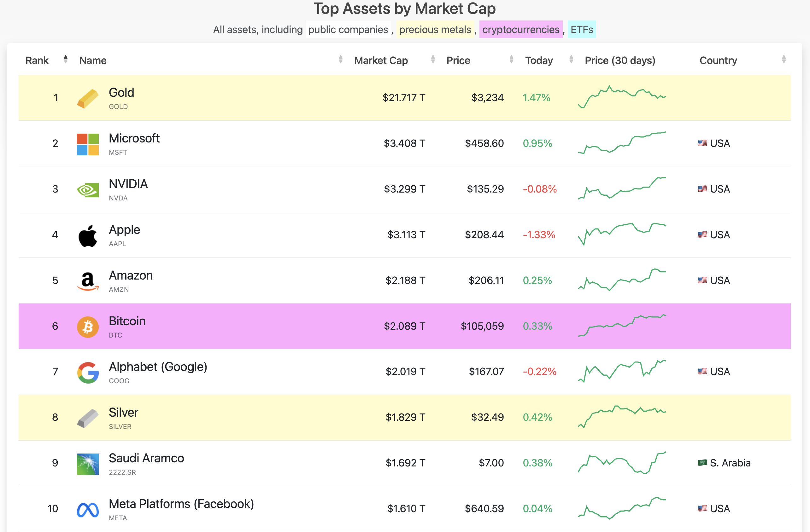
Task: Click Bitcoin 30-day price sparkline chart
Action: click(622, 325)
